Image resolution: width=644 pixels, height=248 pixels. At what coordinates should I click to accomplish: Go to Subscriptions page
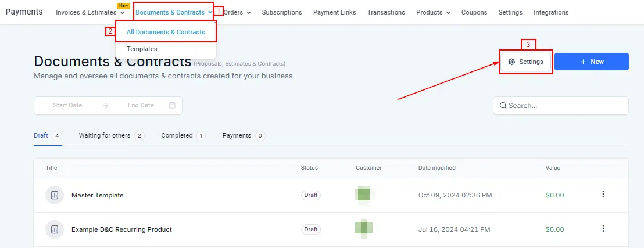click(x=282, y=12)
